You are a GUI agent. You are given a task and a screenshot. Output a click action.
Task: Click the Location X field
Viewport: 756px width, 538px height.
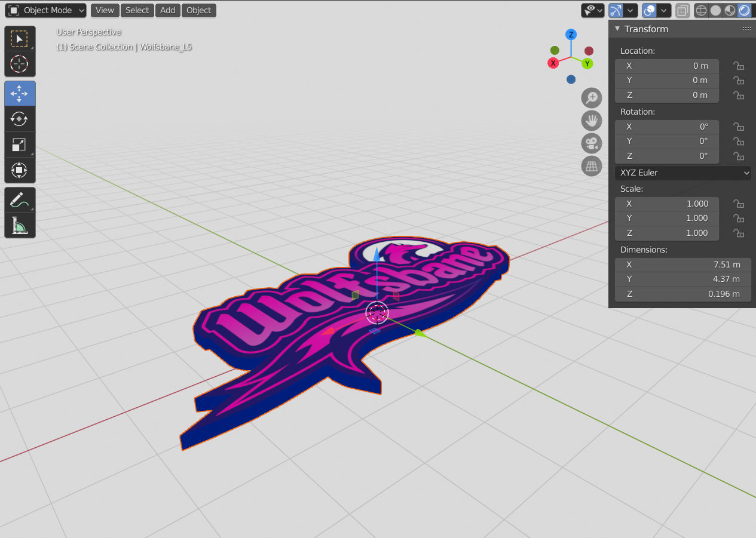(x=667, y=66)
